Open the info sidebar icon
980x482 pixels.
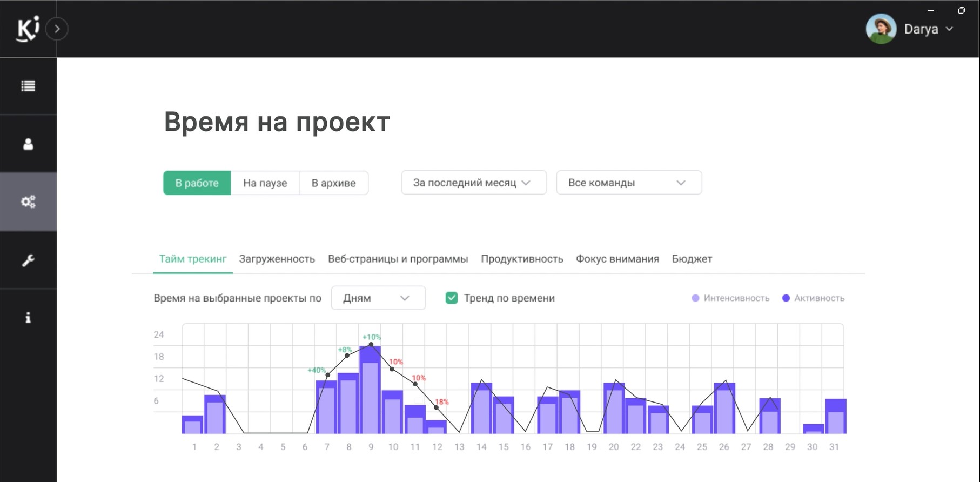coord(28,318)
